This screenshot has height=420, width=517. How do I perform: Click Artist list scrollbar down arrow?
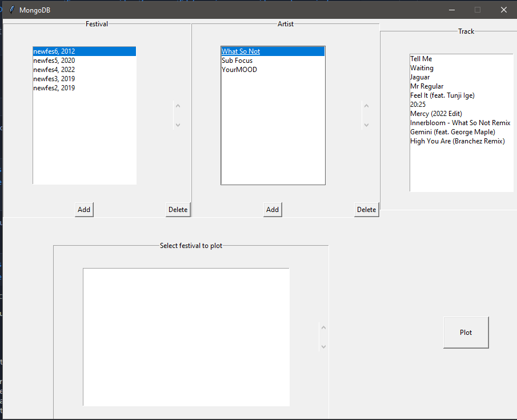tap(366, 125)
